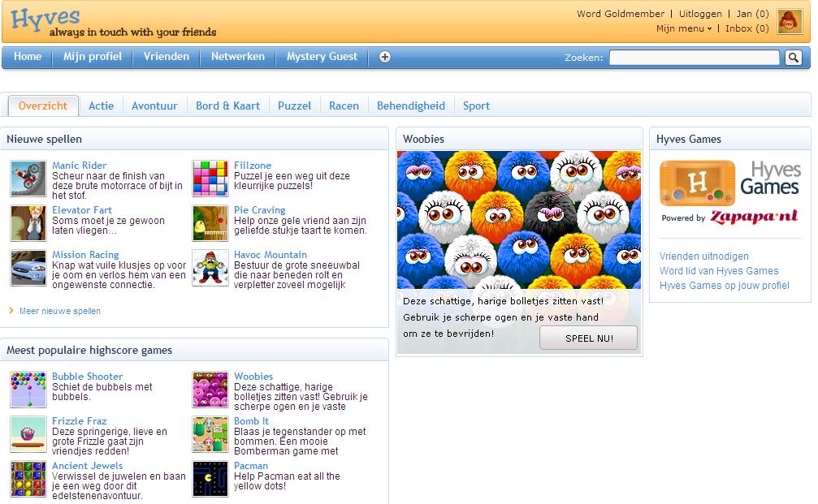818x504 pixels.
Task: Click the large Woobies banner image
Action: [x=519, y=220]
